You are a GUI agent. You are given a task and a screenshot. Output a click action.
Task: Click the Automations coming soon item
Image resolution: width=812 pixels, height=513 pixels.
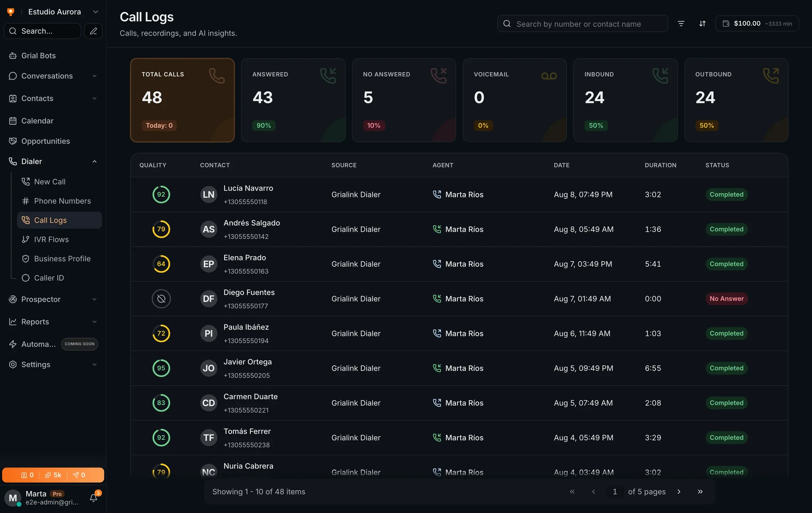pos(53,344)
